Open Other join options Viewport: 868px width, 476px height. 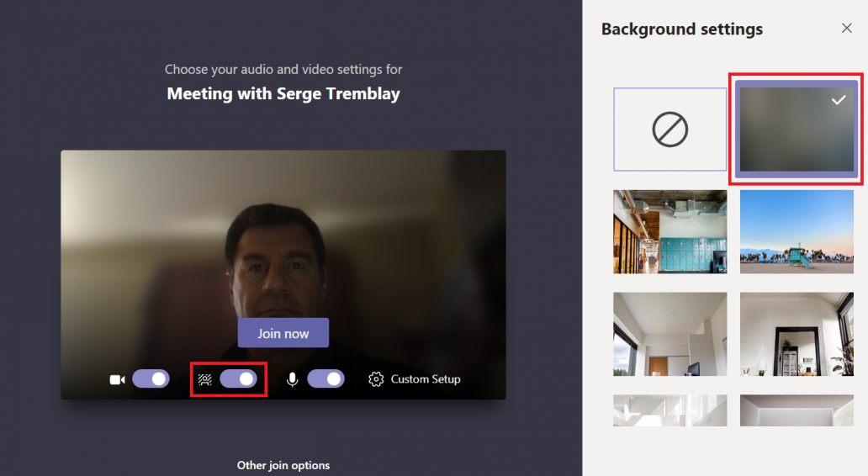click(283, 465)
